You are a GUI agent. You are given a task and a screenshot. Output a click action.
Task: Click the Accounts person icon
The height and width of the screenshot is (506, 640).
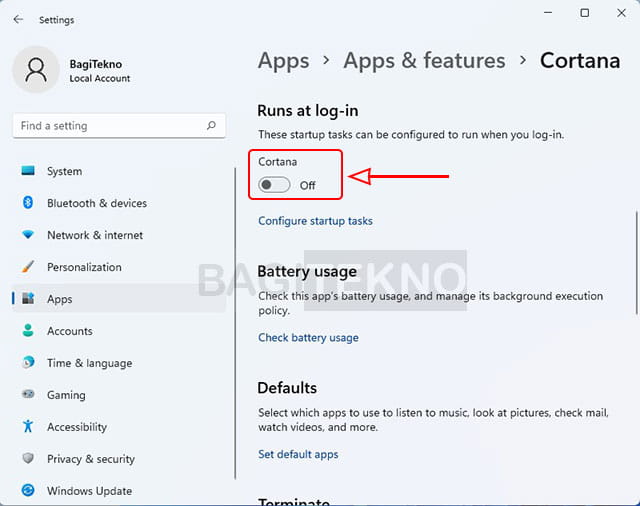pos(28,330)
